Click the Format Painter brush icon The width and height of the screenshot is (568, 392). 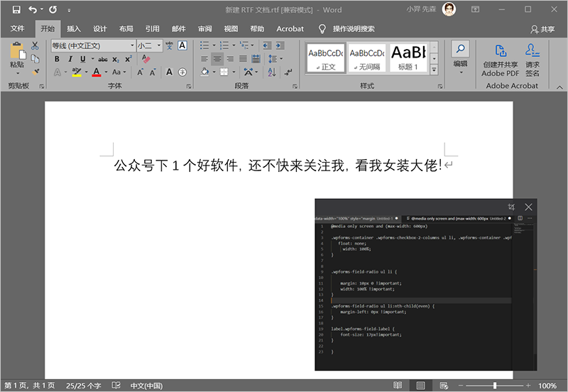coord(35,71)
